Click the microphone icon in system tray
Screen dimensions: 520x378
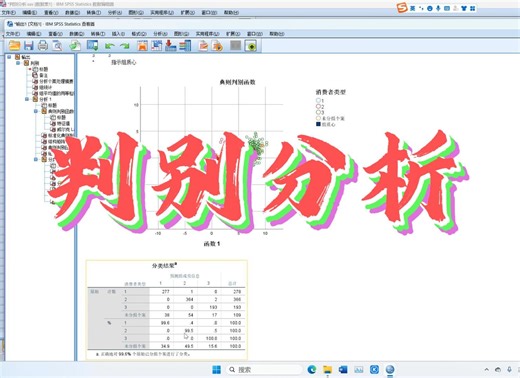(x=509, y=369)
